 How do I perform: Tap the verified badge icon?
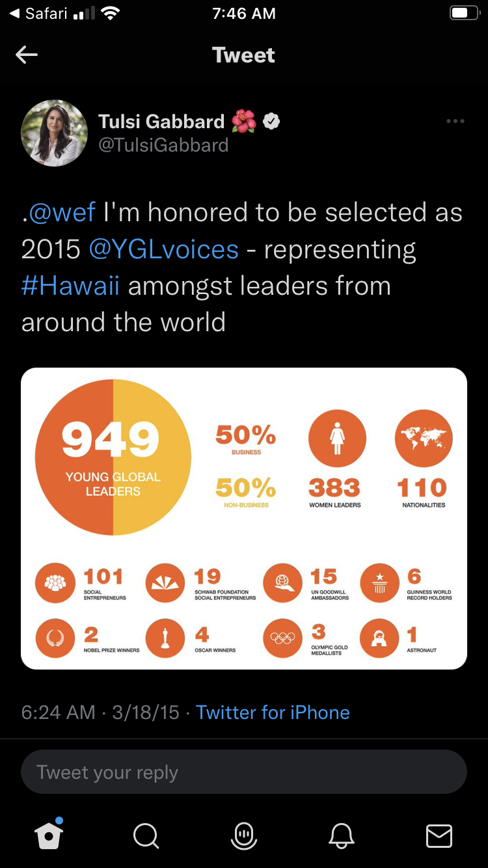[271, 121]
